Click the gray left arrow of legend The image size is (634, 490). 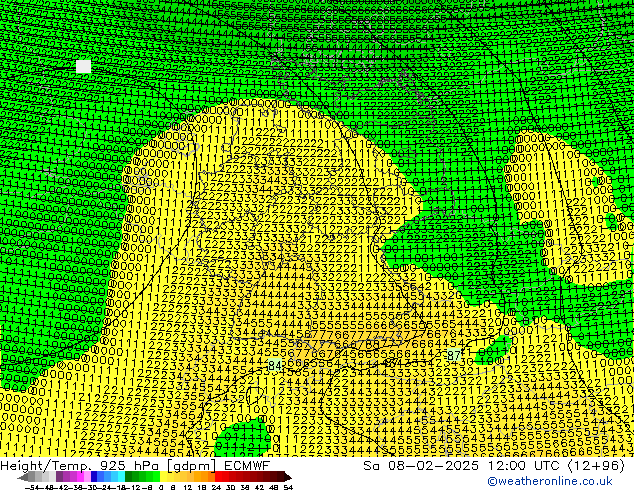point(23,477)
